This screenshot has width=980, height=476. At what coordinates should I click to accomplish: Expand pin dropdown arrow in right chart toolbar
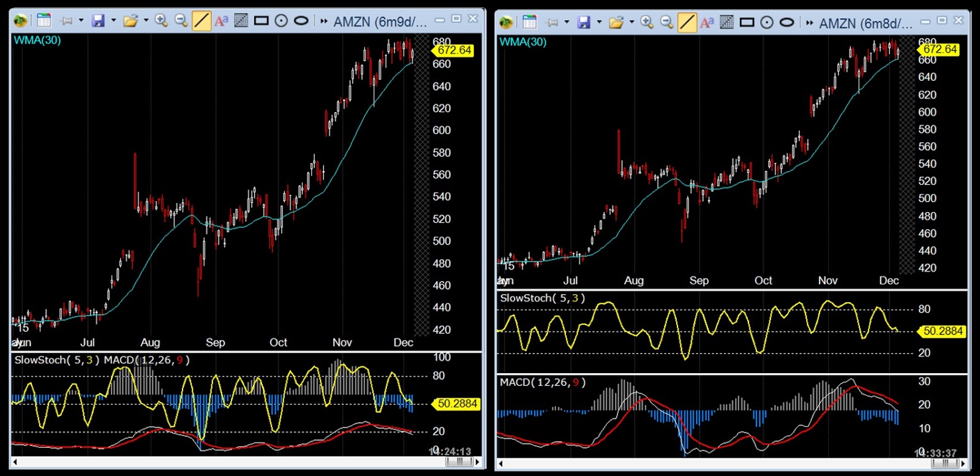pos(567,23)
